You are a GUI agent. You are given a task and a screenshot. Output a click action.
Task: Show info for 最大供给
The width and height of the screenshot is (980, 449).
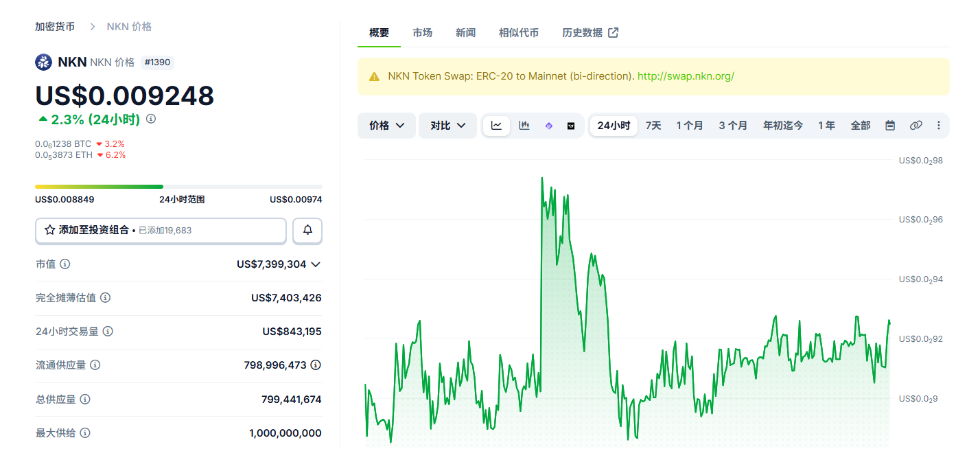(x=85, y=433)
